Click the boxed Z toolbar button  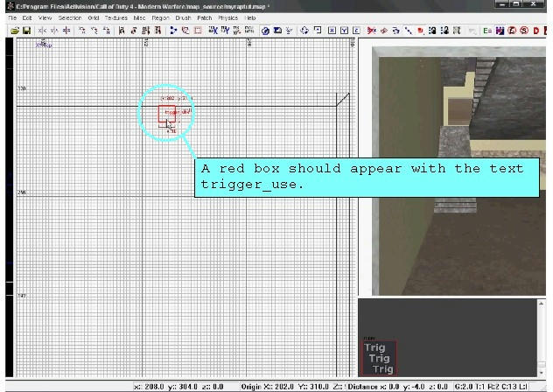[x=355, y=31]
